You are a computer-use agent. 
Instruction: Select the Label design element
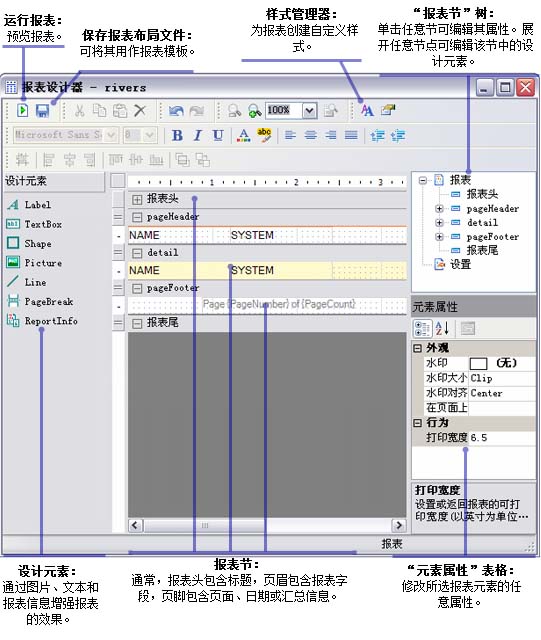click(x=29, y=204)
